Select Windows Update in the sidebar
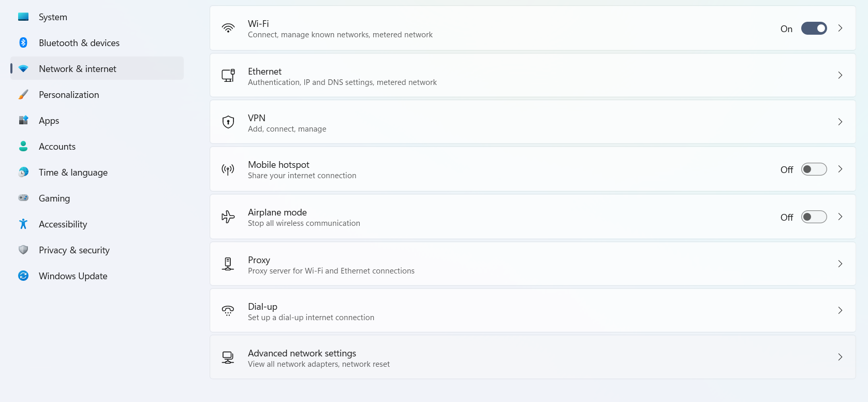The image size is (868, 402). click(73, 276)
